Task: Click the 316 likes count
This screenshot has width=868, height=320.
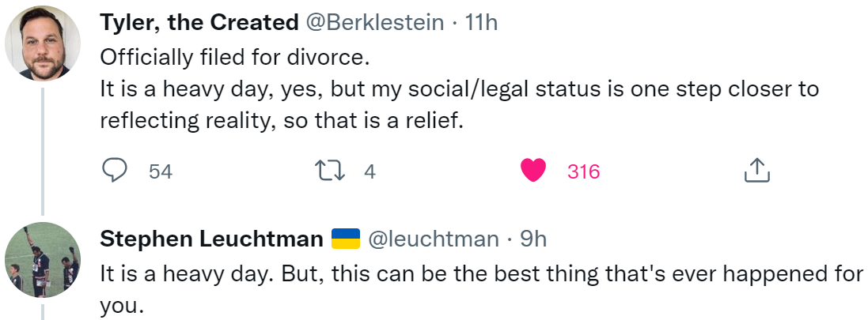Action: click(583, 172)
